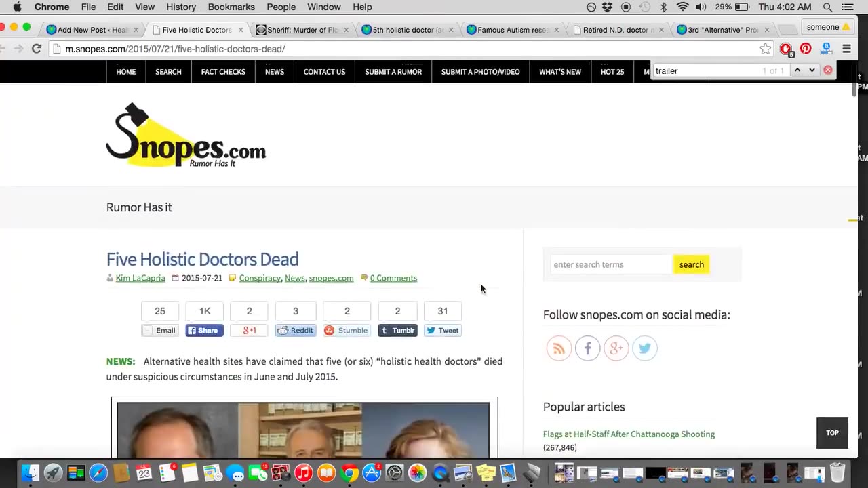Open Flags at Half-Staff popular article
This screenshot has height=488, width=868.
629,434
